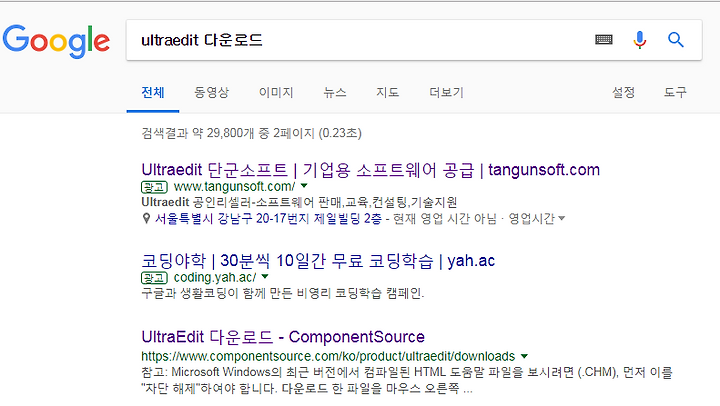Expand the 영업시간 dropdown
This screenshot has height=406, width=720.
[x=536, y=219]
